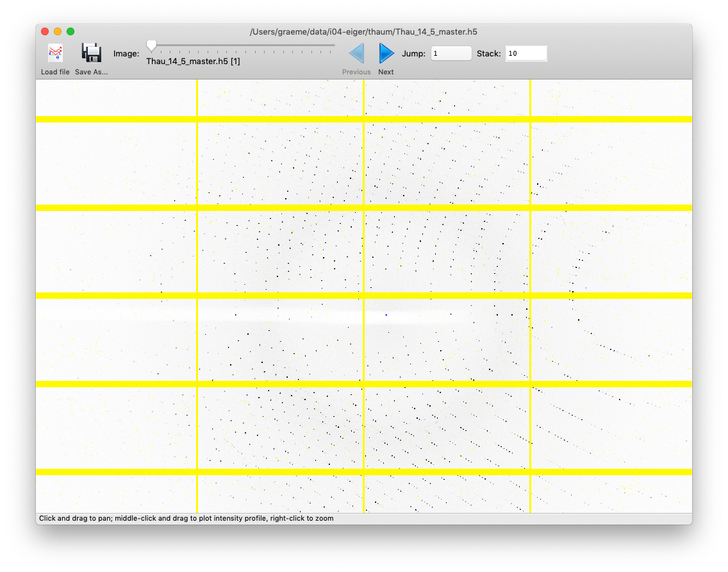Click the file path in the title bar
728x572 pixels.
pyautogui.click(x=364, y=31)
